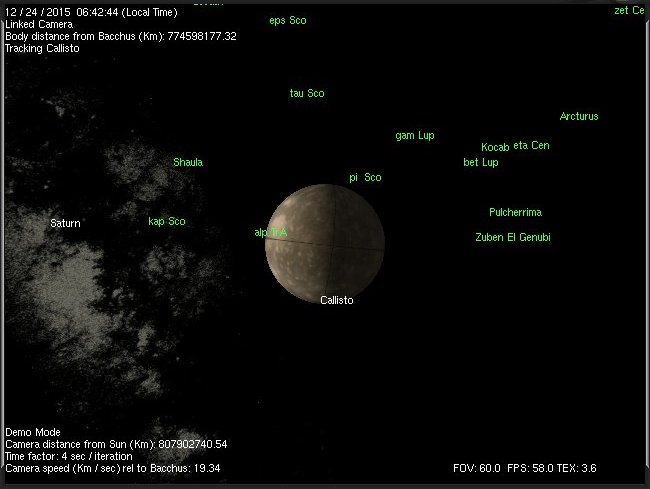
Task: Select the Callisto label
Action: (x=337, y=300)
